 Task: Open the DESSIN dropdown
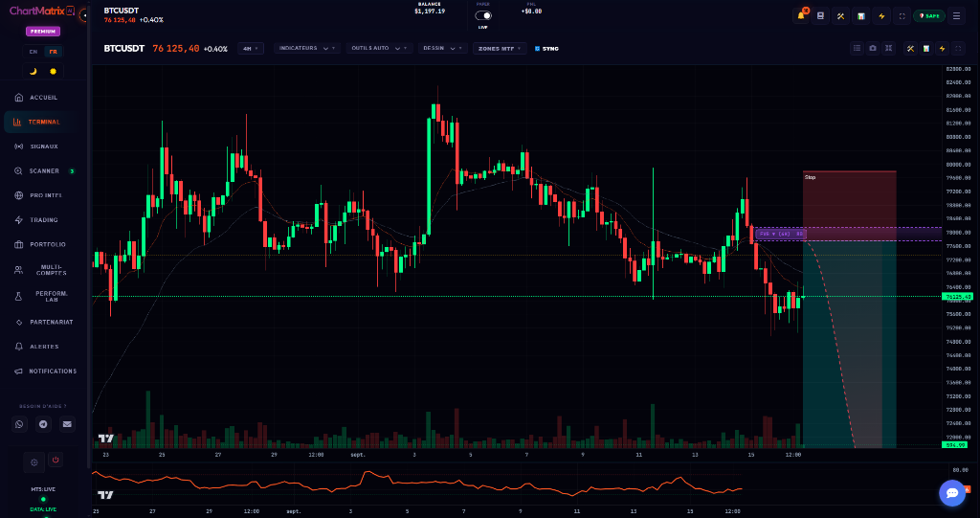(x=443, y=48)
